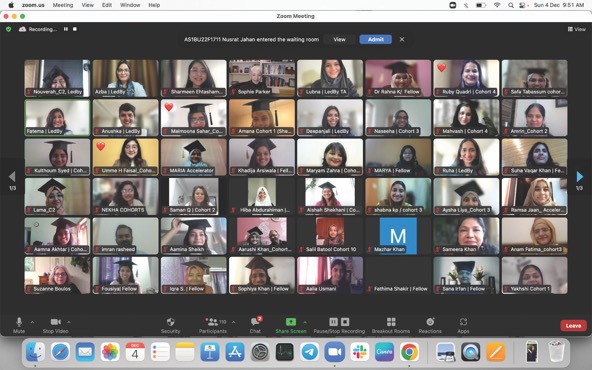Admit Nusrat Jahan from waiting room
Screen dimensions: 592x370
click(x=376, y=39)
